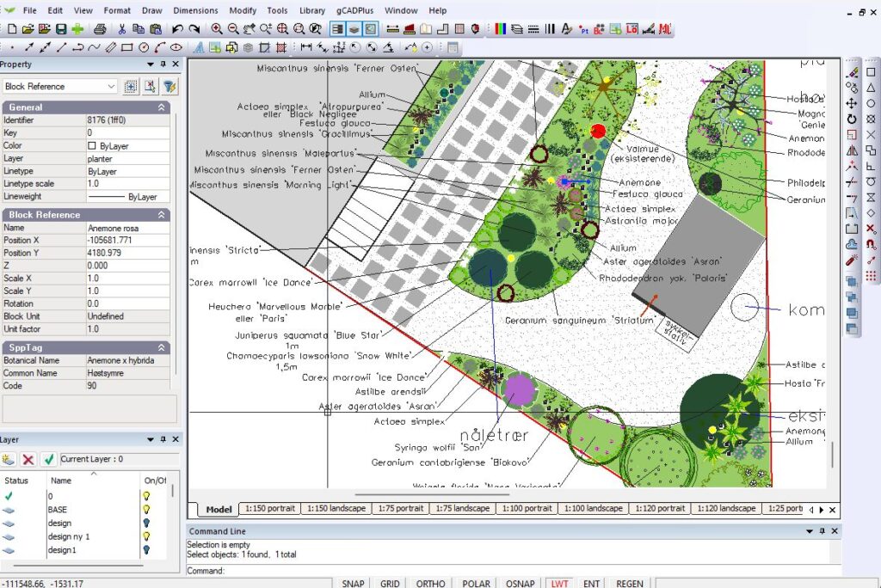The image size is (881, 588).
Task: Switch to the Model tab
Action: pos(219,509)
